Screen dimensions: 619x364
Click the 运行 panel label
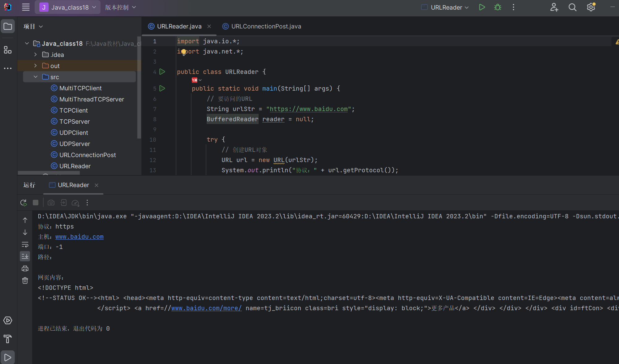pos(29,185)
